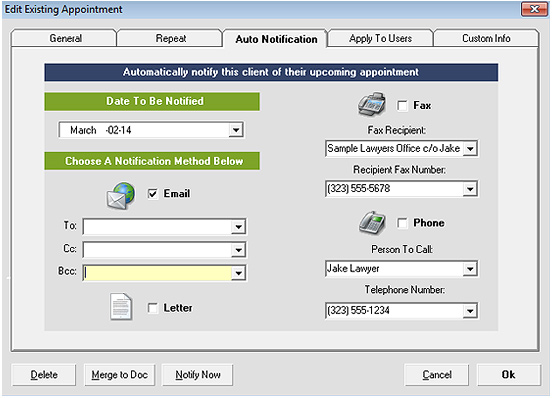This screenshot has width=552, height=398.
Task: Click the Cancel button
Action: pyautogui.click(x=437, y=375)
